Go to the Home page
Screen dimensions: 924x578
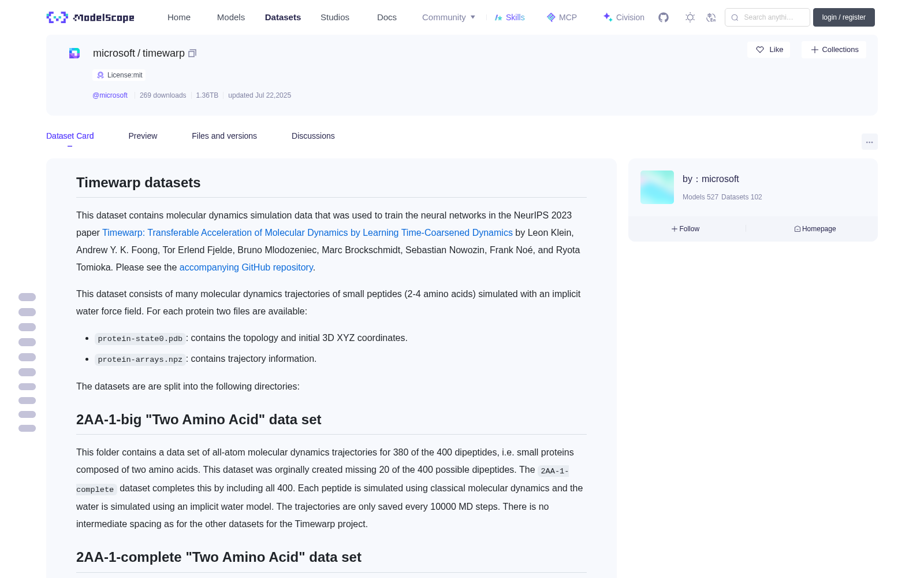pyautogui.click(x=179, y=17)
